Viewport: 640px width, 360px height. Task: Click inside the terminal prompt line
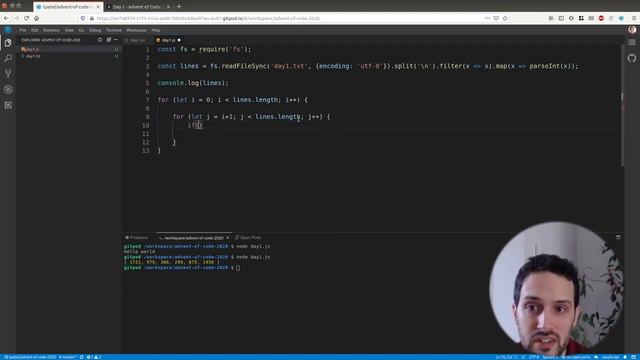(182, 268)
